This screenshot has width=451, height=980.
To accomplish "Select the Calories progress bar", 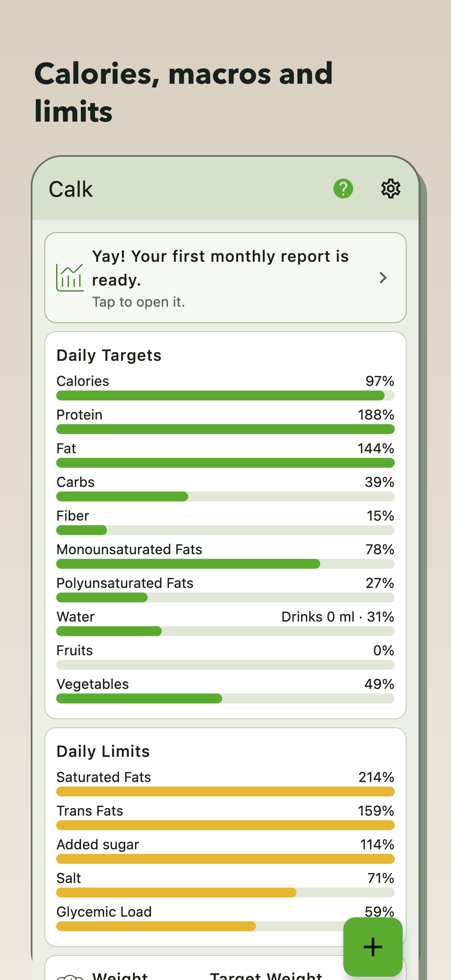I will 225,396.
